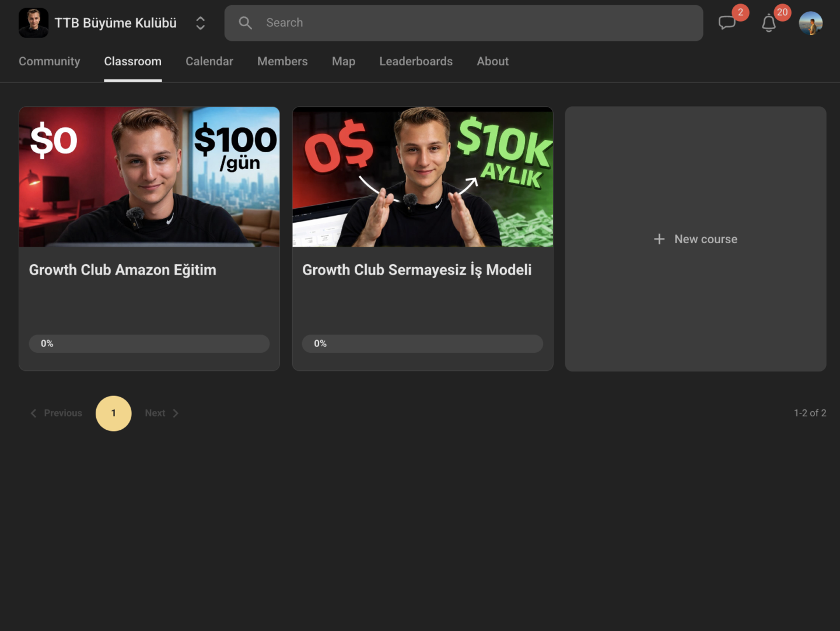Focus the Search input field
The width and height of the screenshot is (840, 631).
tap(464, 23)
